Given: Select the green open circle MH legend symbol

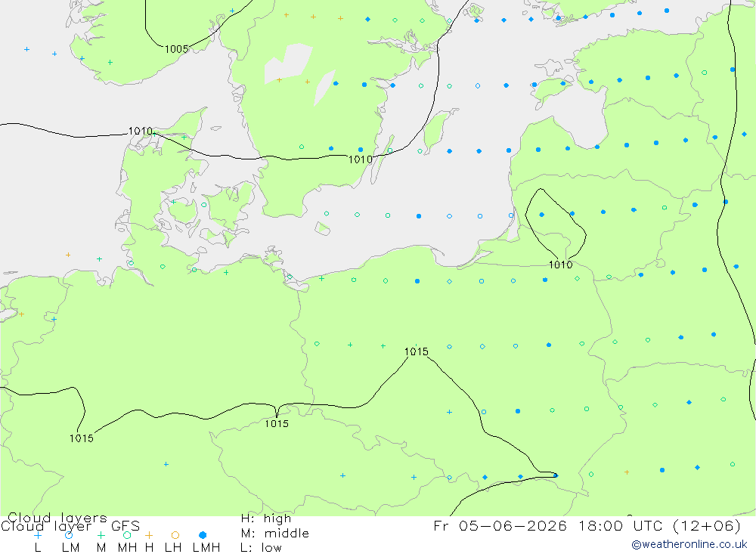Looking at the screenshot, I should tap(127, 535).
